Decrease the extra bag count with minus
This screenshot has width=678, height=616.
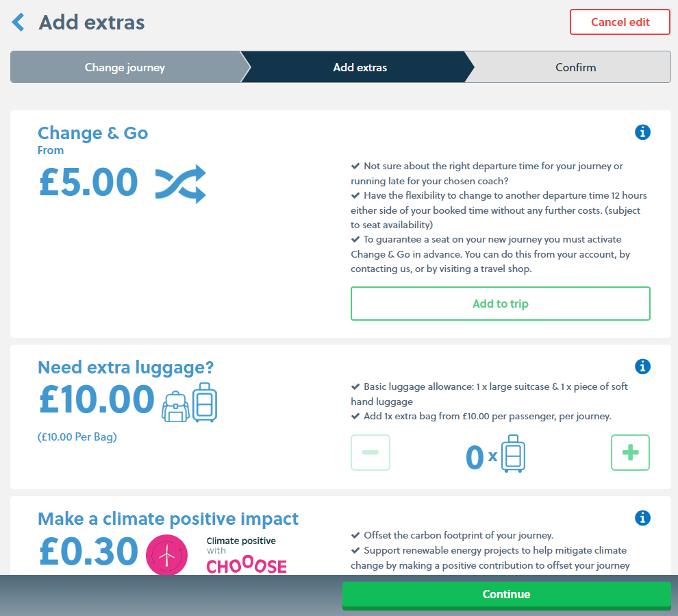tap(370, 452)
